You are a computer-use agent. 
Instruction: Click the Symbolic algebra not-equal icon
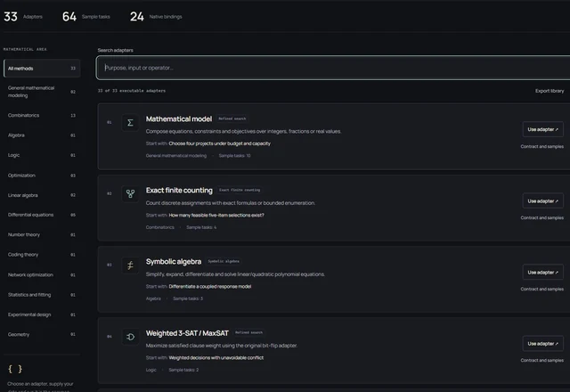[x=130, y=265]
